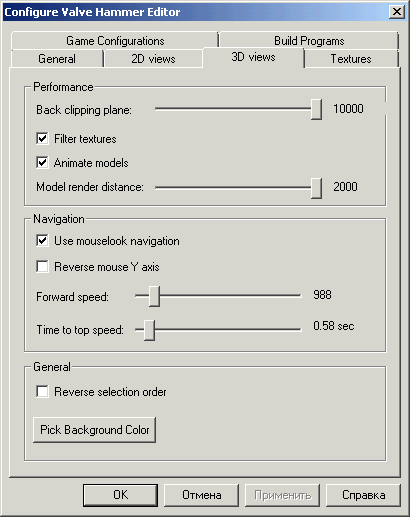The width and height of the screenshot is (410, 517).
Task: Click the Model render distance slider handle
Action: (316, 188)
